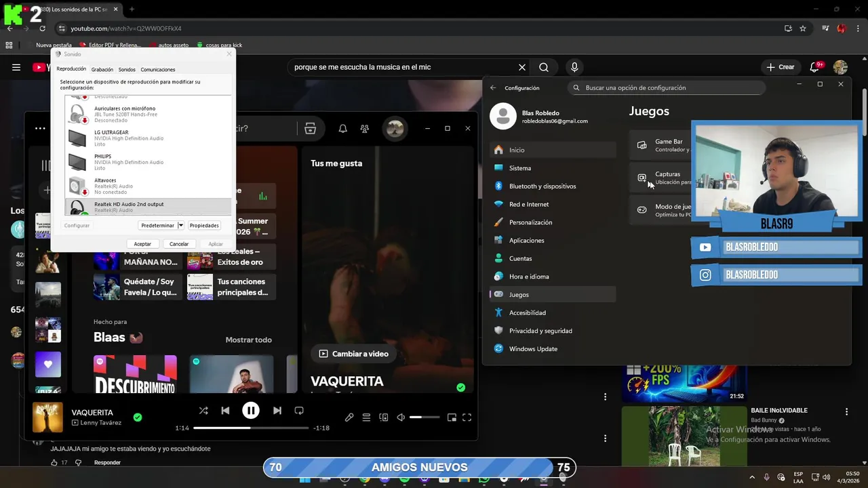Screen dimensions: 868x488
Task: Open Propiedades in Sonido dialog
Action: click(204, 226)
